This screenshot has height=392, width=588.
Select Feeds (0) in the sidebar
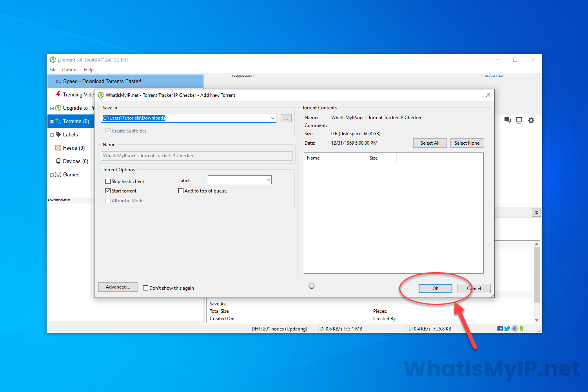pyautogui.click(x=74, y=148)
